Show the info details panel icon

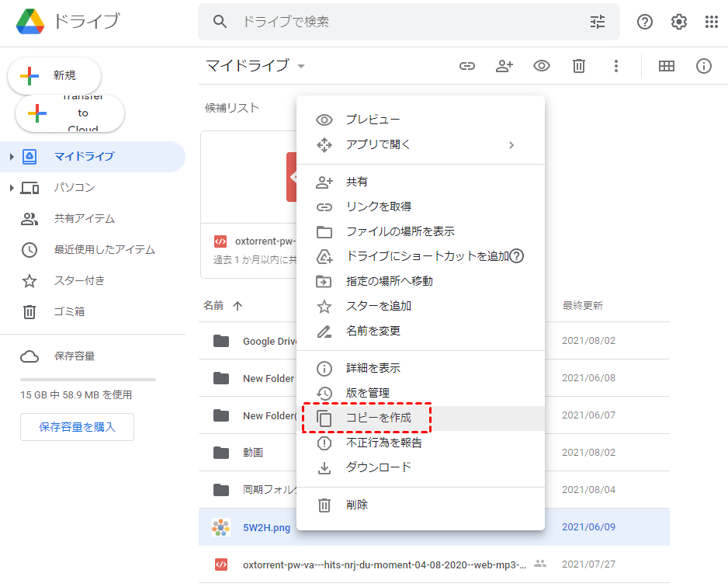tap(704, 66)
